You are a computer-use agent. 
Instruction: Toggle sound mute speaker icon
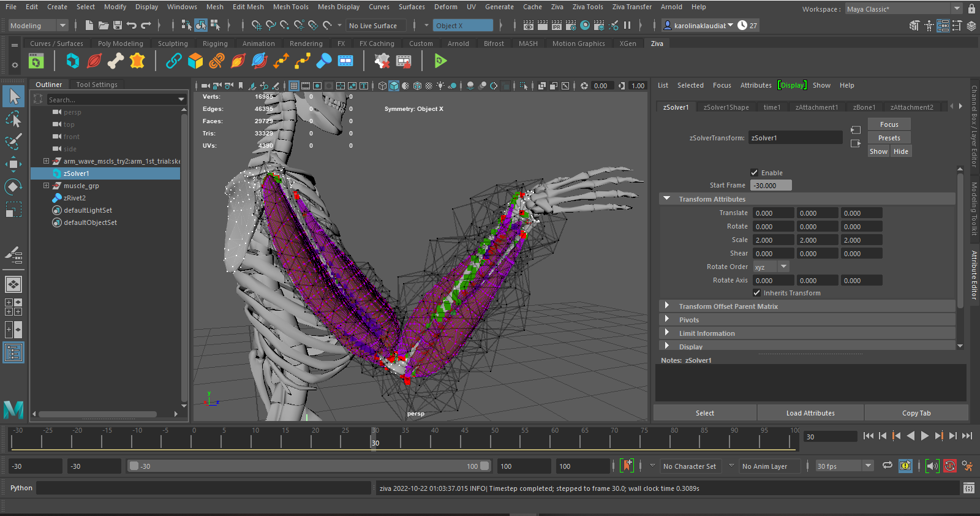(932, 466)
